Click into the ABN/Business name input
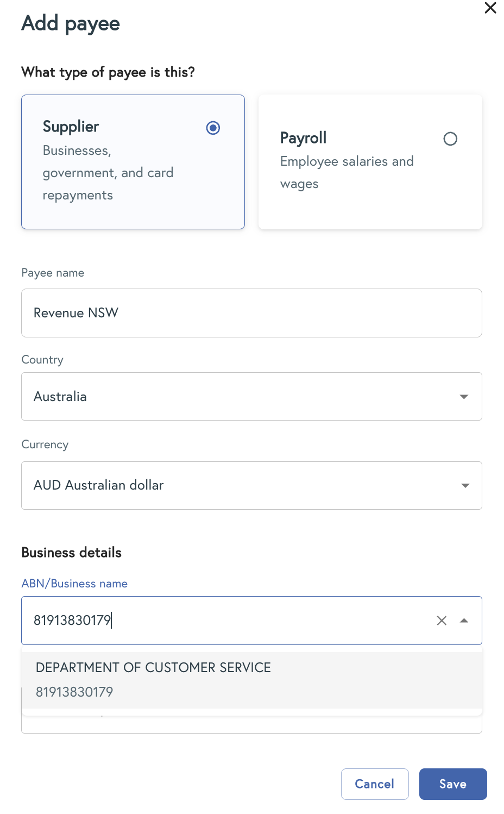This screenshot has width=504, height=814. (x=228, y=621)
